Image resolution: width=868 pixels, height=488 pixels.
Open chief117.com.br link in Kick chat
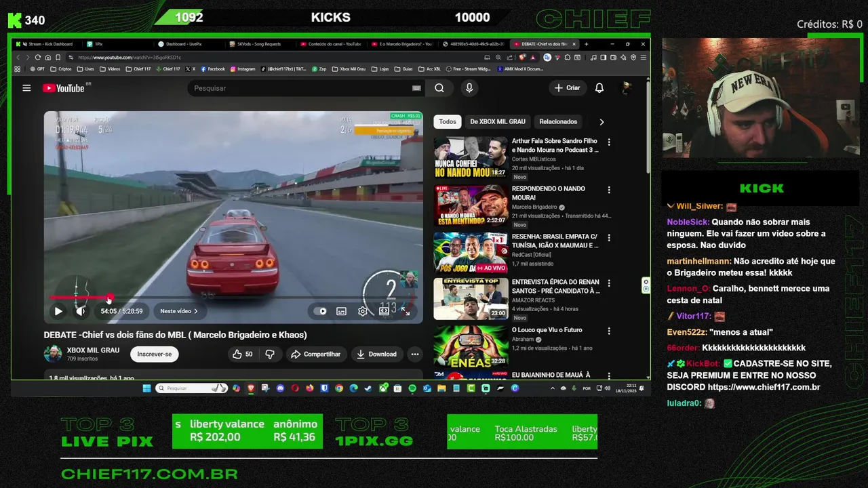764,388
